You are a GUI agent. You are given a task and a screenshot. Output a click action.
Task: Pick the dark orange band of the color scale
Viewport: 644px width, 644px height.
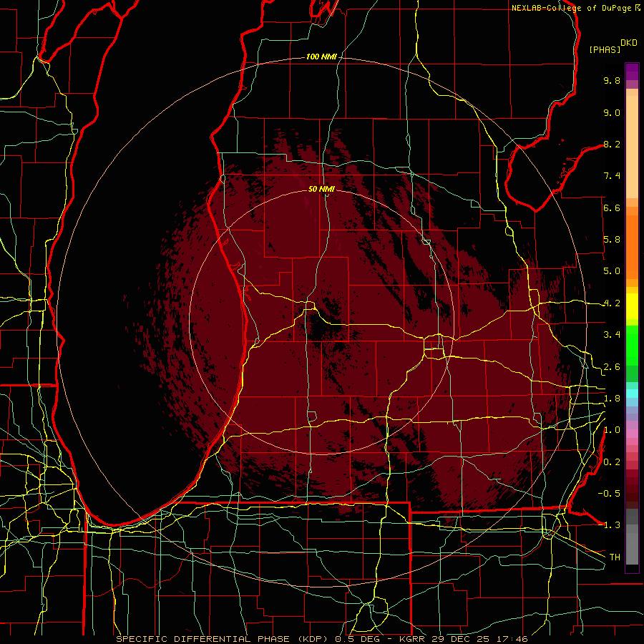632,246
